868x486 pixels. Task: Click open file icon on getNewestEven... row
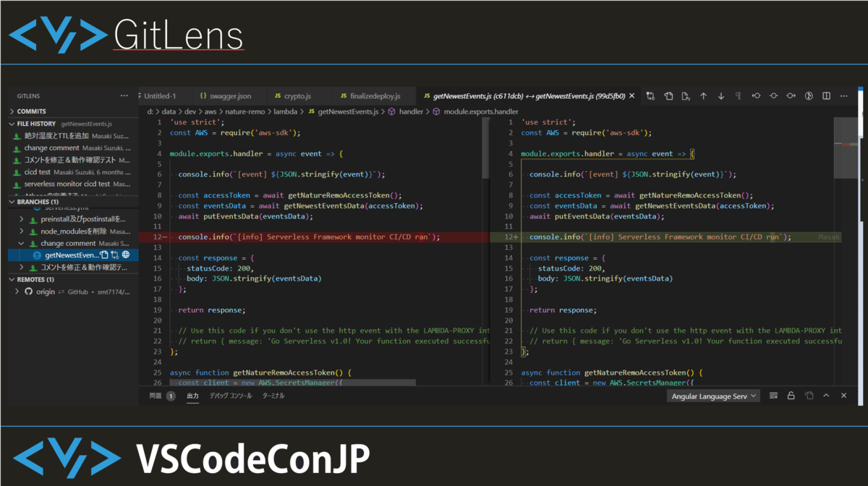pos(104,255)
